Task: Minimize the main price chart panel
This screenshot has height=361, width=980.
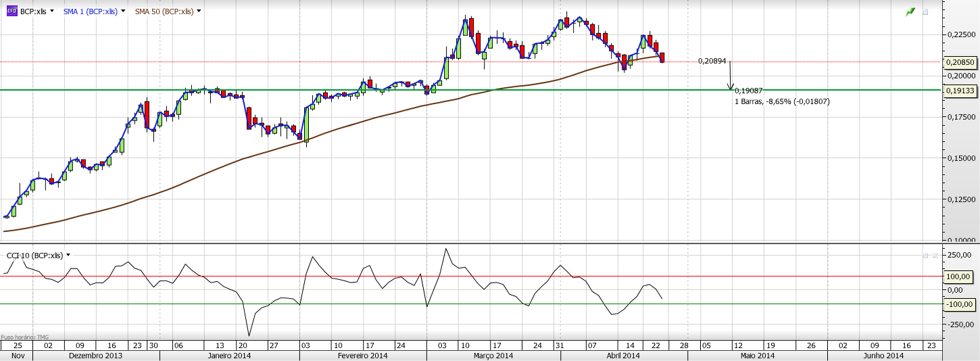Action: [925, 12]
